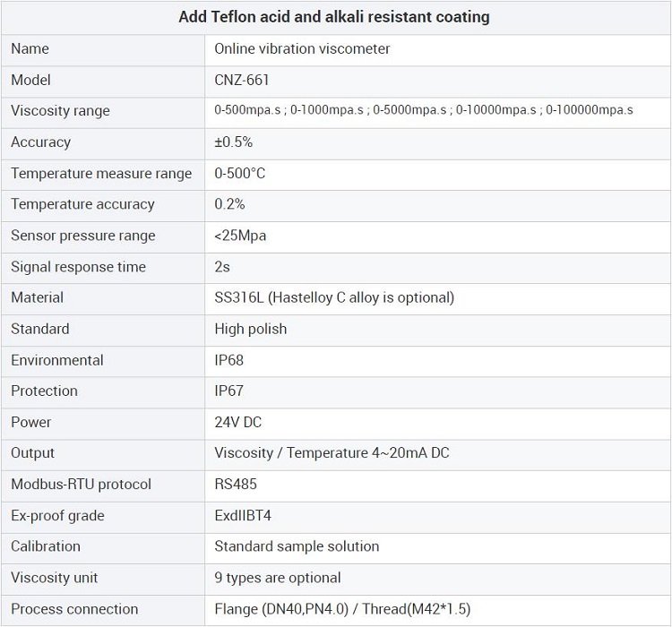Image resolution: width=672 pixels, height=627 pixels.
Task: Select the 24V DC power value
Action: (238, 422)
